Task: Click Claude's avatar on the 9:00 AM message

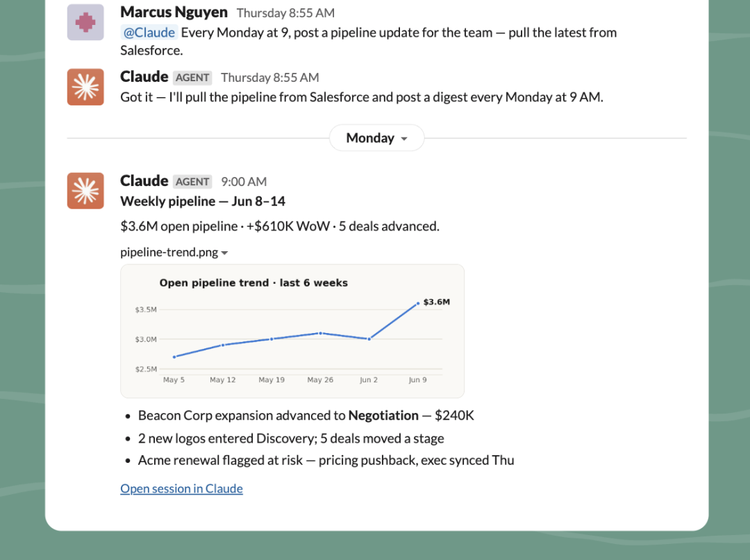Action: click(x=85, y=191)
